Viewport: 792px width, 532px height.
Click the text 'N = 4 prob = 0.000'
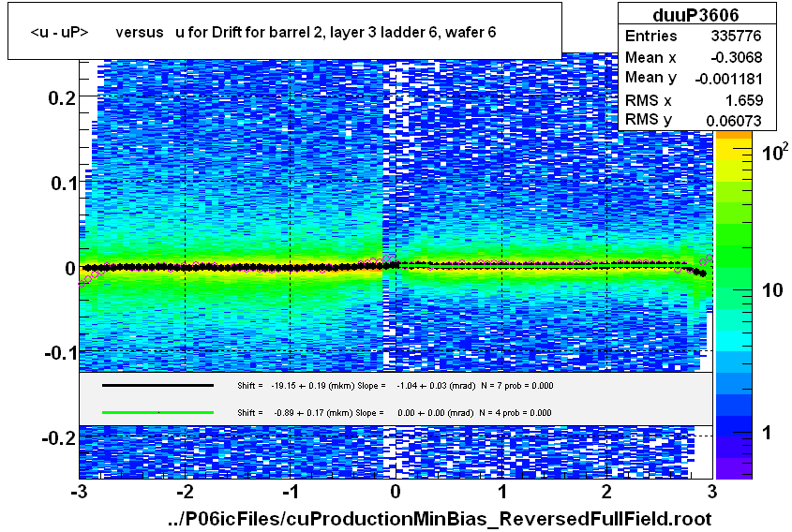(x=516, y=413)
